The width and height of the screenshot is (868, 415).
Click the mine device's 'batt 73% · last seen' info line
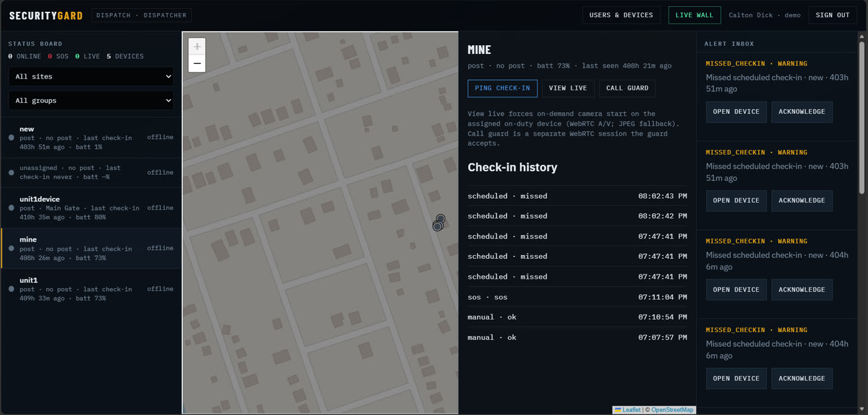pos(569,66)
